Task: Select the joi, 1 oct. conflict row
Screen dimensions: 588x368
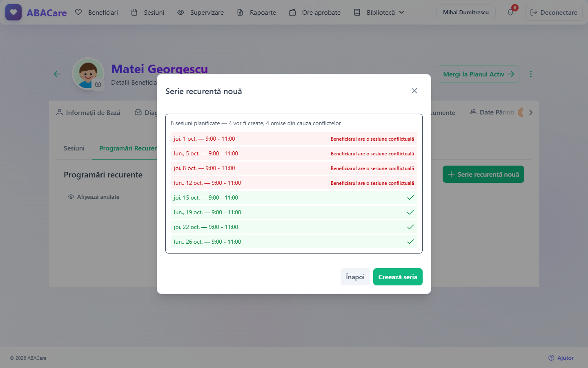Action: click(294, 139)
